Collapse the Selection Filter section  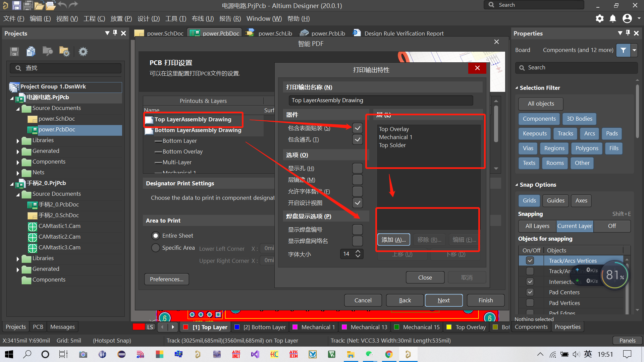517,88
